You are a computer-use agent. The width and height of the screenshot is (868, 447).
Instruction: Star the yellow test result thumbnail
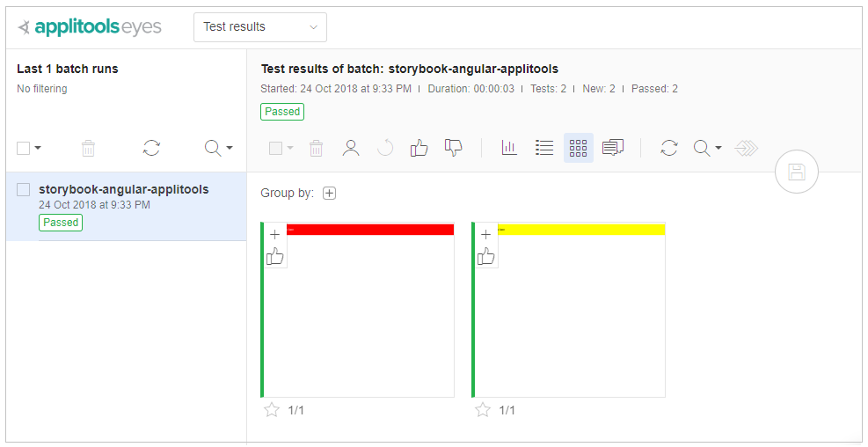pos(483,410)
